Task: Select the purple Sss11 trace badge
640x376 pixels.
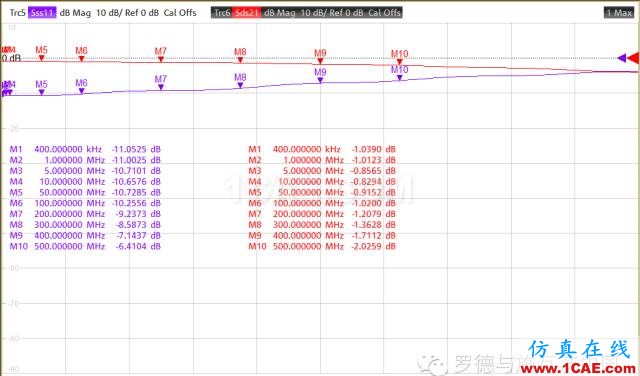Action: [x=42, y=13]
